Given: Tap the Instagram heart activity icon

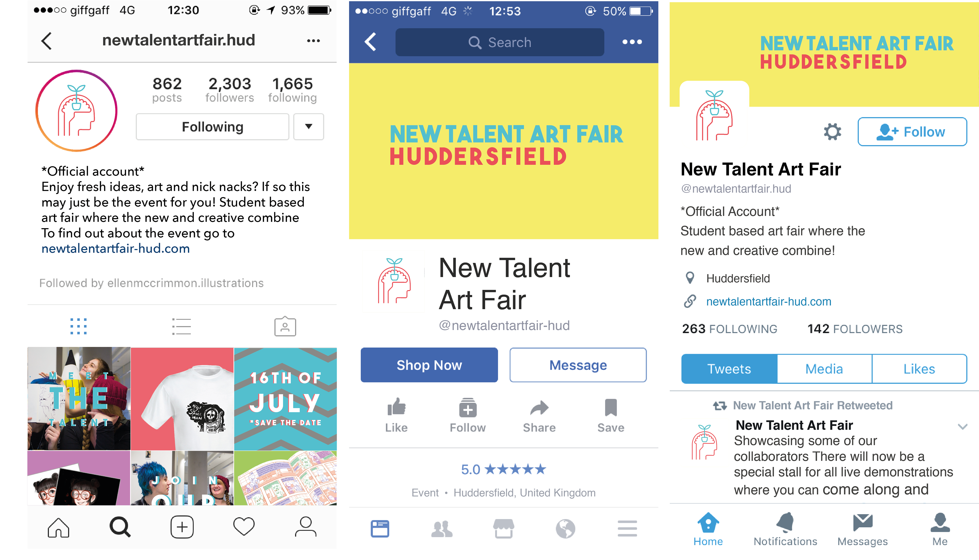Looking at the screenshot, I should [244, 527].
